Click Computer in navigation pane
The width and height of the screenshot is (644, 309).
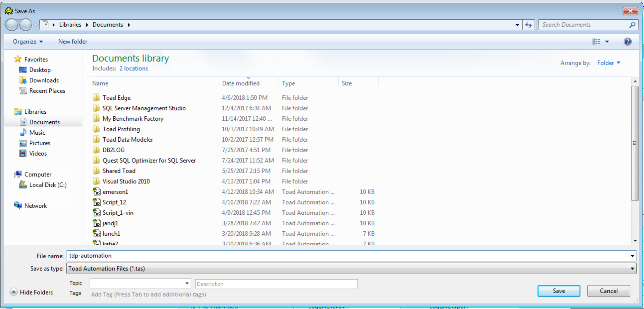[38, 174]
